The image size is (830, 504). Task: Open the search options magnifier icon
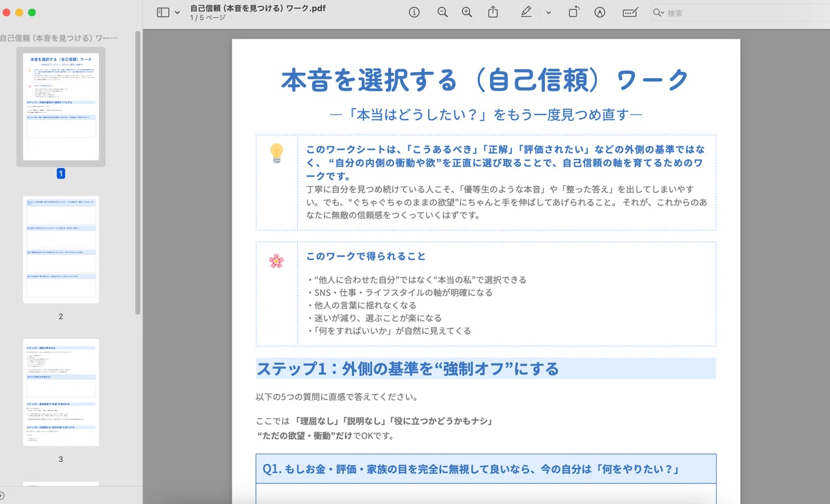coord(658,12)
